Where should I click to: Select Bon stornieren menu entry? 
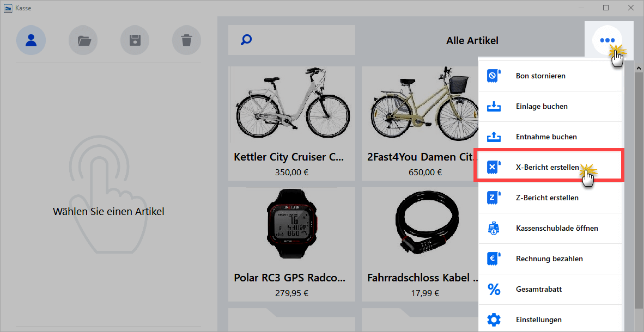coord(550,76)
